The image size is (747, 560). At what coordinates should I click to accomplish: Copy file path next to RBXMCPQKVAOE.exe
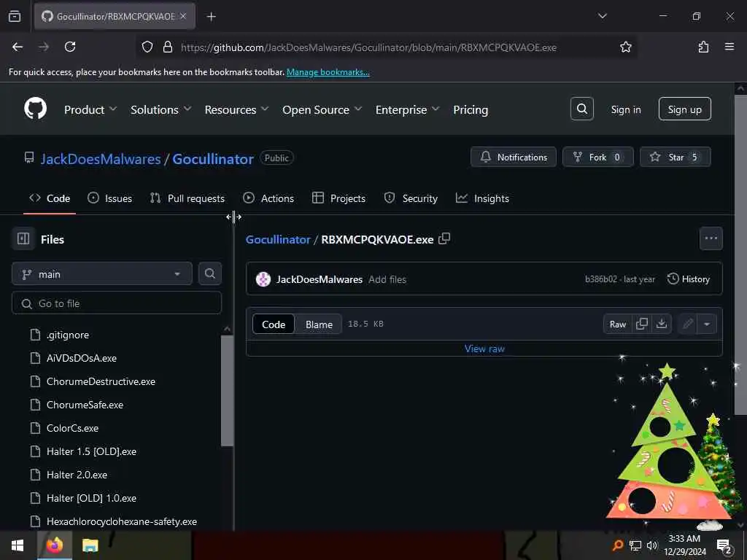pyautogui.click(x=444, y=239)
